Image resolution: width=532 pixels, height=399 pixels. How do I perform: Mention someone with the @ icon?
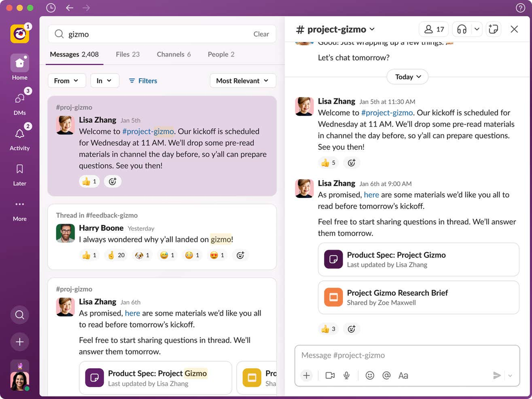click(386, 375)
